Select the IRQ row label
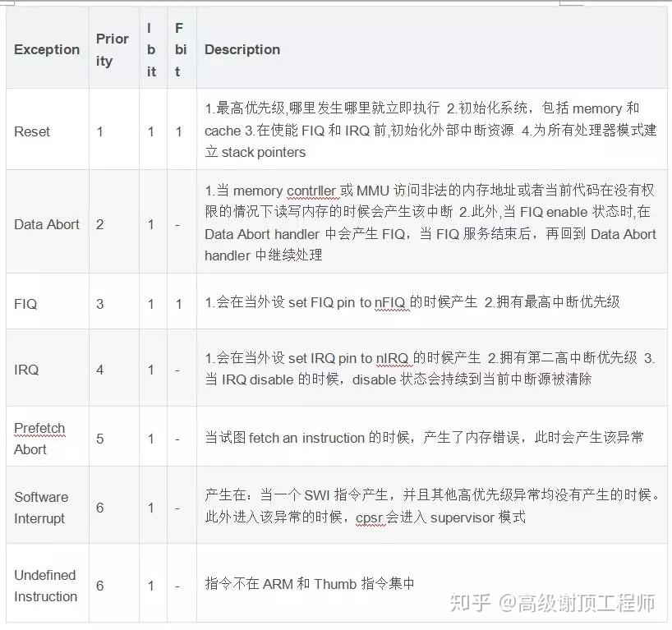The height and width of the screenshot is (630, 672). (25, 370)
